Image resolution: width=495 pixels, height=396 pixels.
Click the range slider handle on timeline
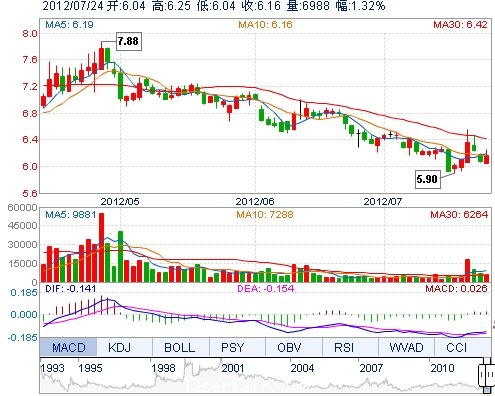tap(486, 374)
